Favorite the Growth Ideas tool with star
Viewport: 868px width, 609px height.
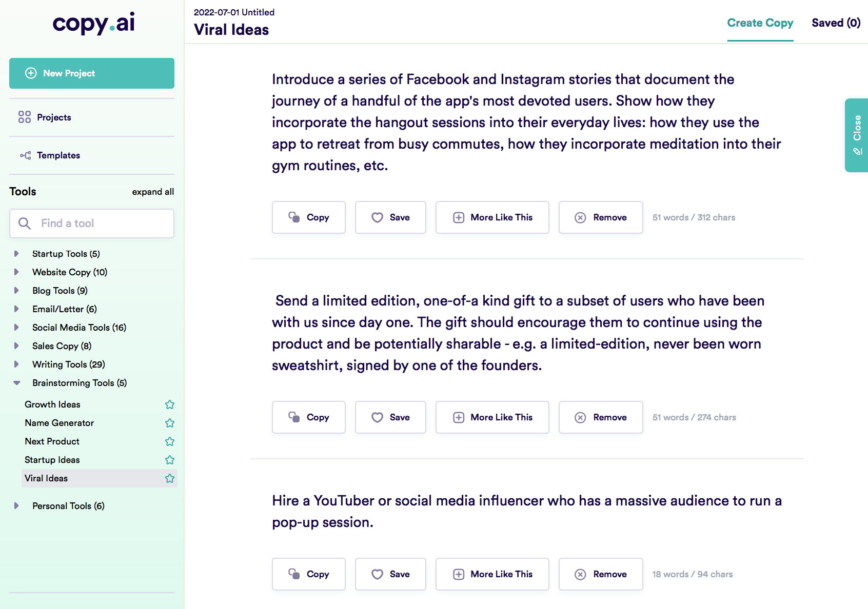pos(170,404)
